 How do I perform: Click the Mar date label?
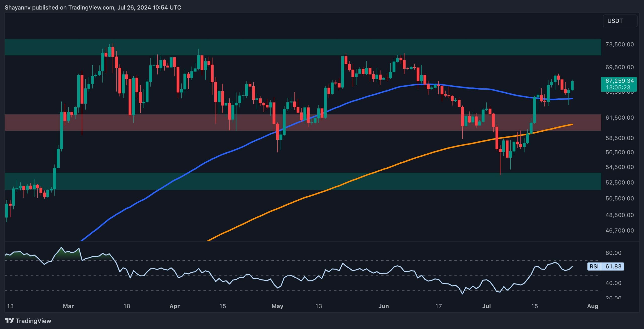tap(68, 306)
